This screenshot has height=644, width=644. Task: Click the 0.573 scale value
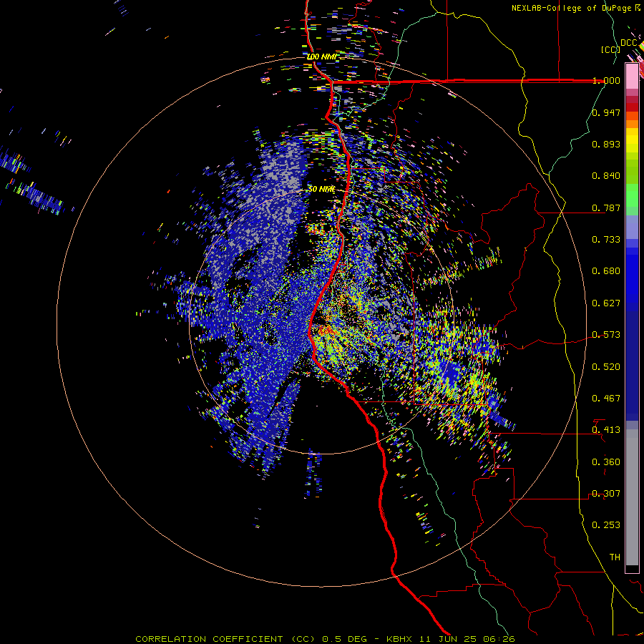(x=606, y=335)
